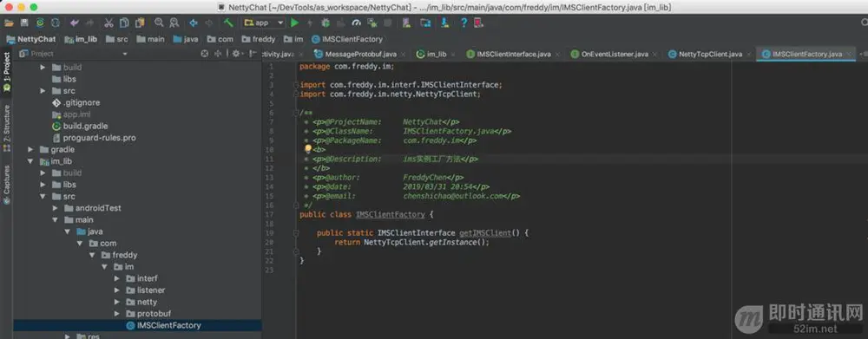Expand the interf package folder
Image resolution: width=868 pixels, height=339 pixels.
(x=117, y=278)
